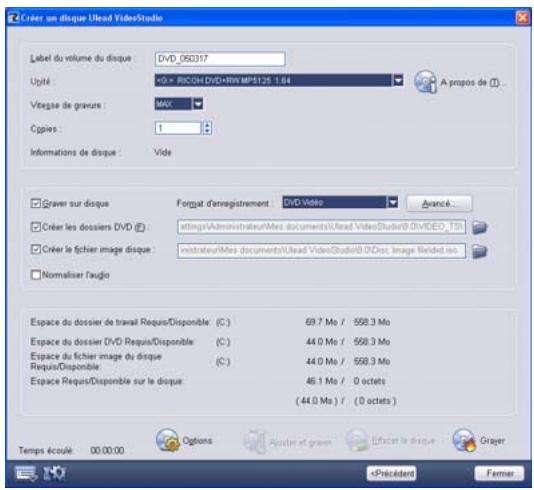Toggle Créer les dossiers DVD checkbox
This screenshot has width=534, height=490.
point(35,227)
